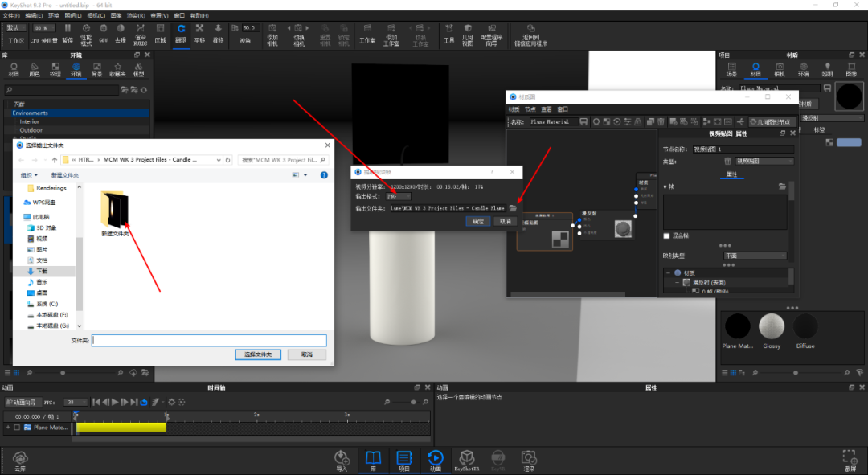
Task: Open 颜色 colors tab in library panel
Action: pyautogui.click(x=35, y=69)
